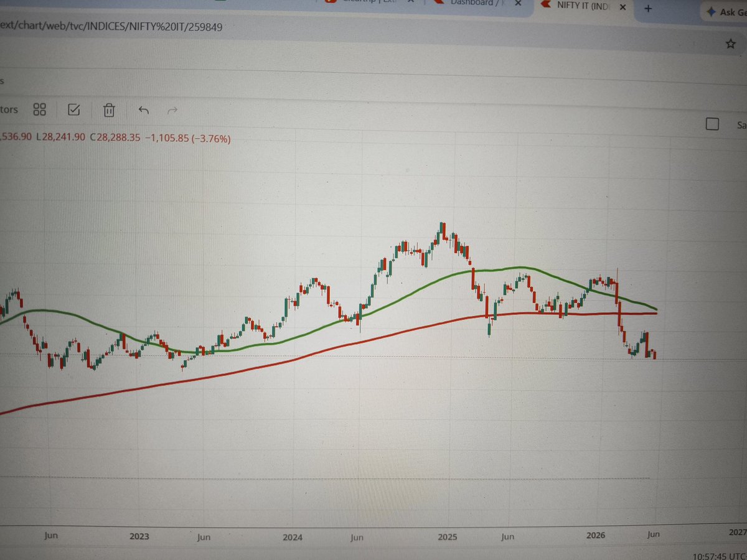
Task: Click the URL address bar text
Action: coord(111,27)
